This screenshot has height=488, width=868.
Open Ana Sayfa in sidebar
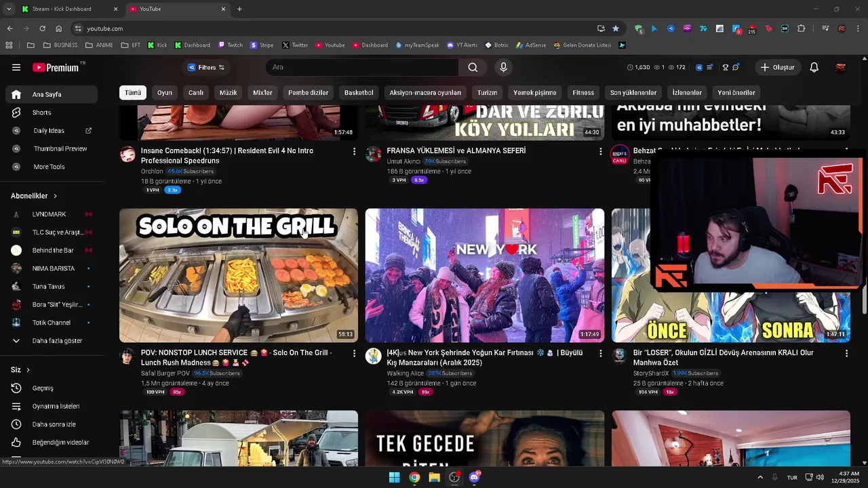[x=52, y=94]
